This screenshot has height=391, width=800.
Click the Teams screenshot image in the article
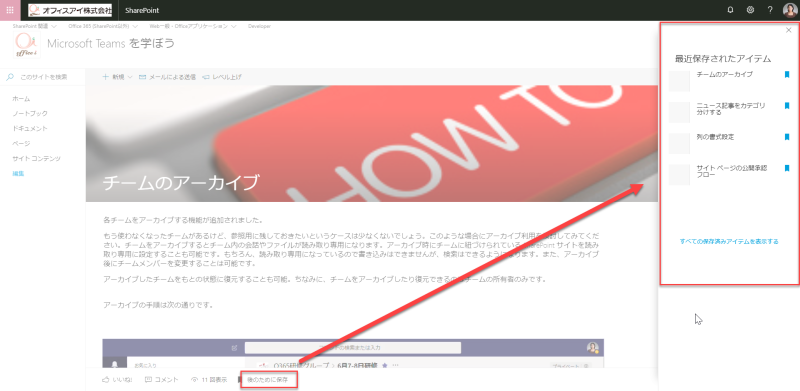353,353
